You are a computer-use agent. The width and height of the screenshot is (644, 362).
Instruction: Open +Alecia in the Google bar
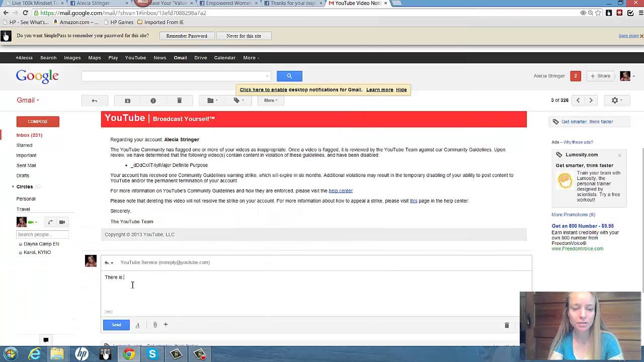pyautogui.click(x=24, y=58)
